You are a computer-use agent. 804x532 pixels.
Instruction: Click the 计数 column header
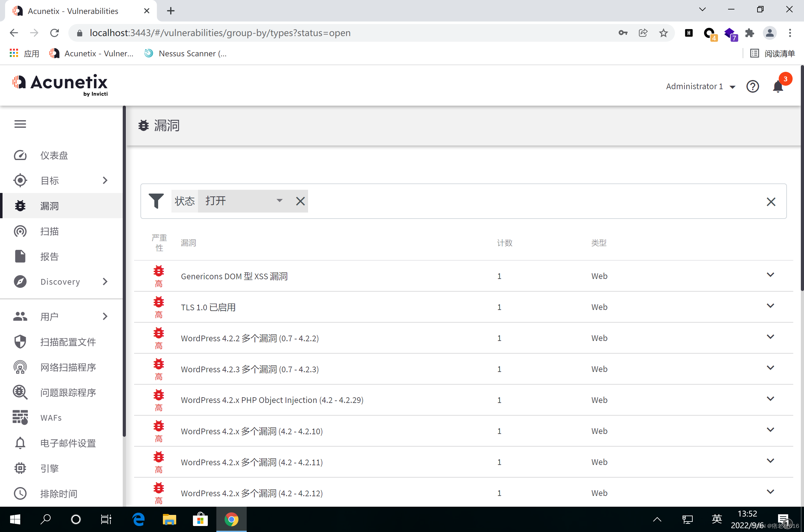pos(504,243)
